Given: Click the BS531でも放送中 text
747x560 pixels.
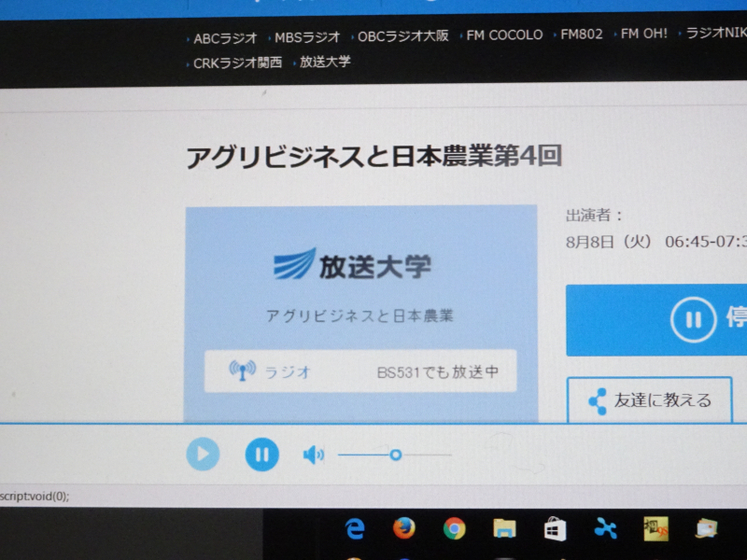Looking at the screenshot, I should click(437, 371).
